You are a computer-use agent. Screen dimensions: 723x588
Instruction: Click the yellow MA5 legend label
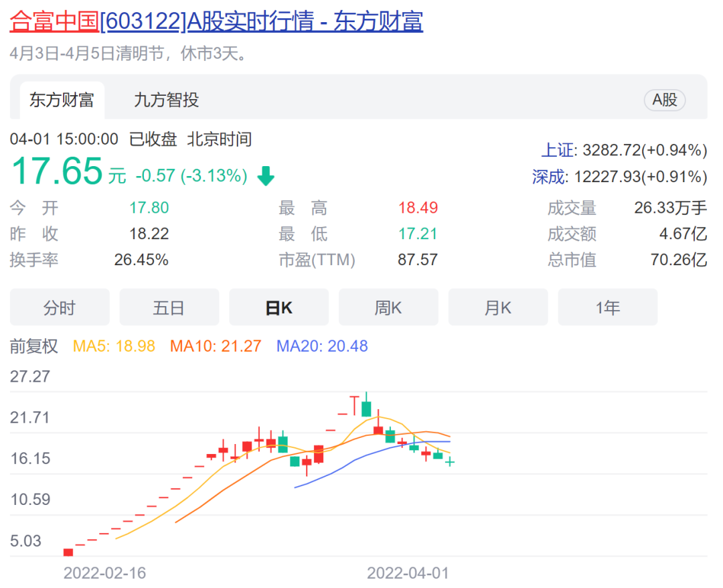[114, 346]
